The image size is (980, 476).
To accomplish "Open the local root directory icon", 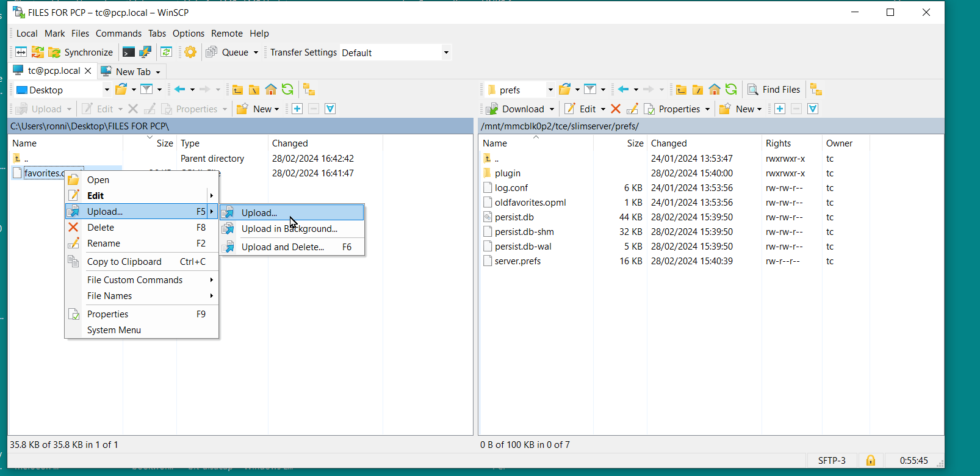I will [254, 90].
